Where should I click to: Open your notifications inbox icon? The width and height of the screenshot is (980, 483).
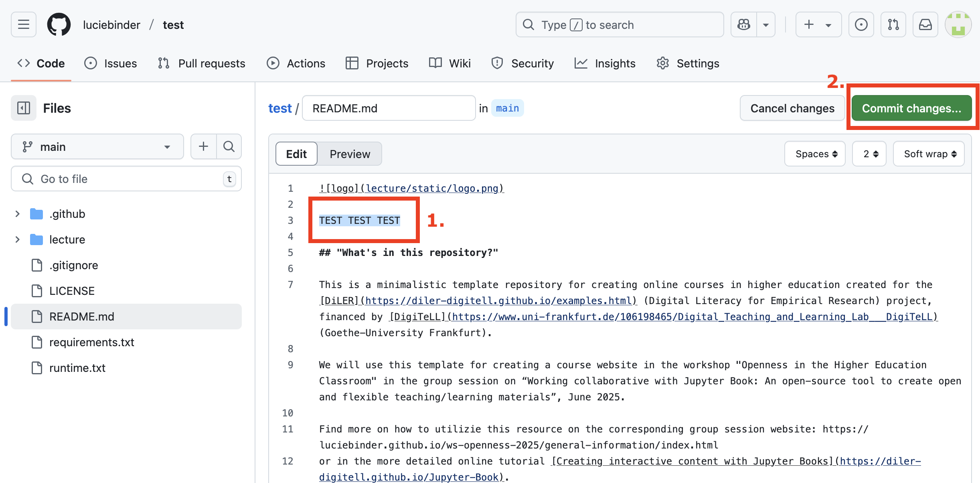[925, 24]
